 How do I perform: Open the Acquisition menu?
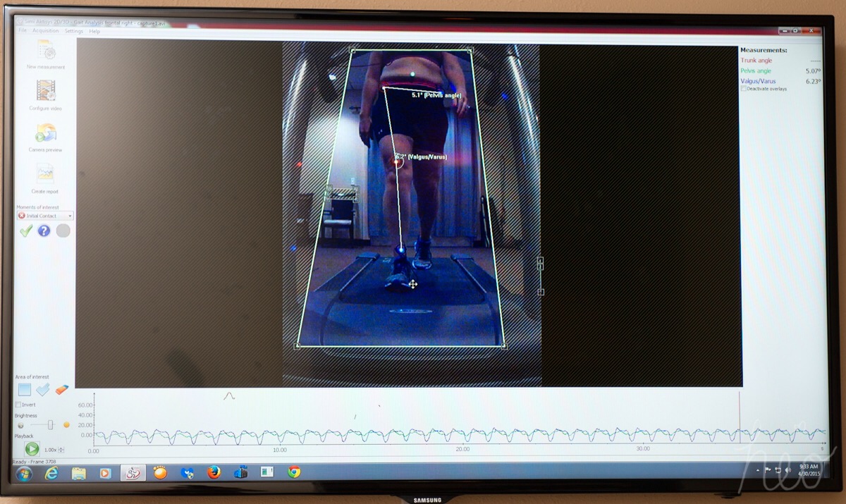(45, 31)
